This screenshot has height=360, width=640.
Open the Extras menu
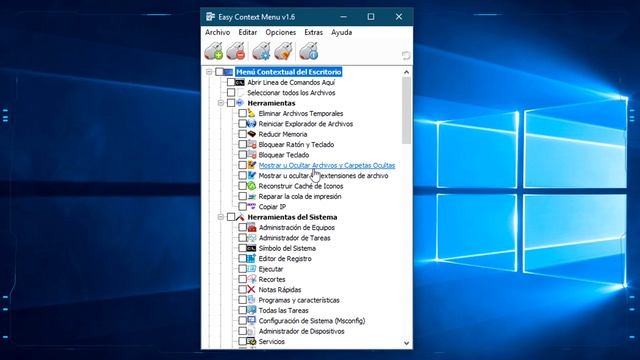(313, 32)
